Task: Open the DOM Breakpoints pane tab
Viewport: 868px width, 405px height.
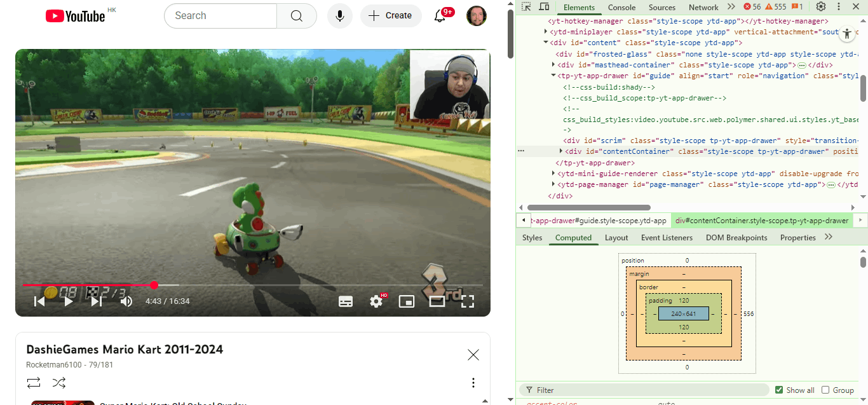Action: pyautogui.click(x=736, y=238)
